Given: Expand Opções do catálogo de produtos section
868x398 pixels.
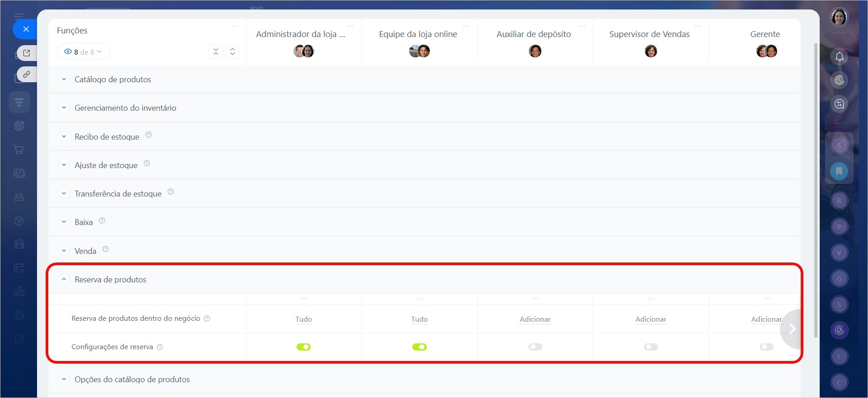Looking at the screenshot, I should tap(64, 379).
